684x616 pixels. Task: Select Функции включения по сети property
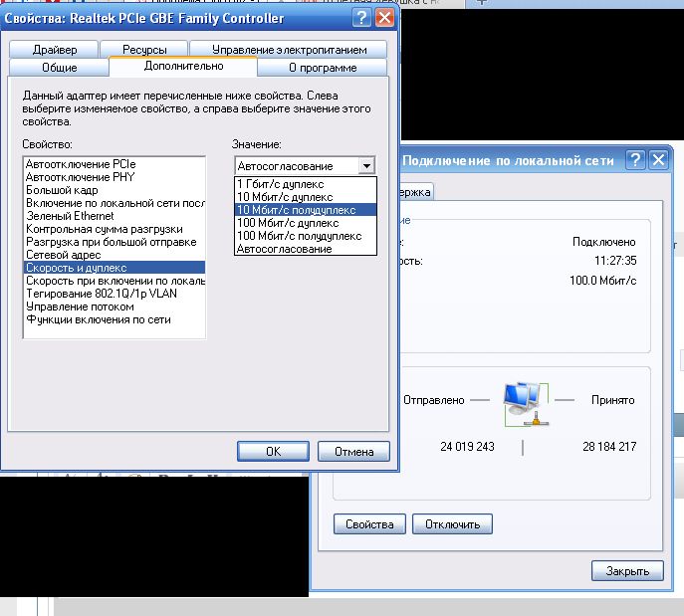click(x=114, y=319)
